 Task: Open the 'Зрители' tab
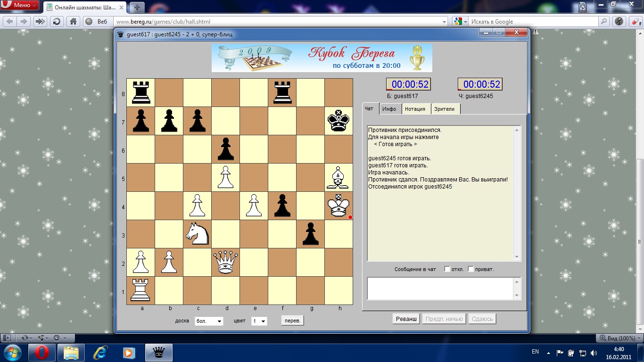(444, 109)
